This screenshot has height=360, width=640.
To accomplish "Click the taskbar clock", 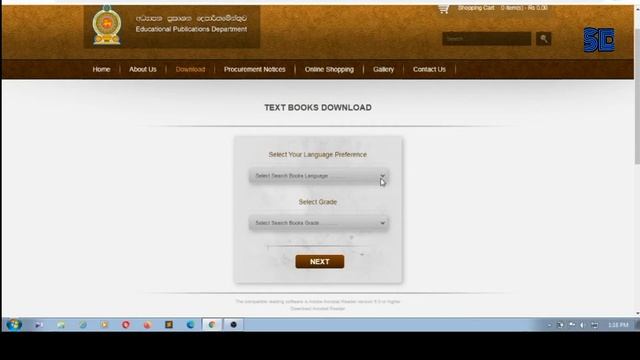I will click(x=618, y=325).
